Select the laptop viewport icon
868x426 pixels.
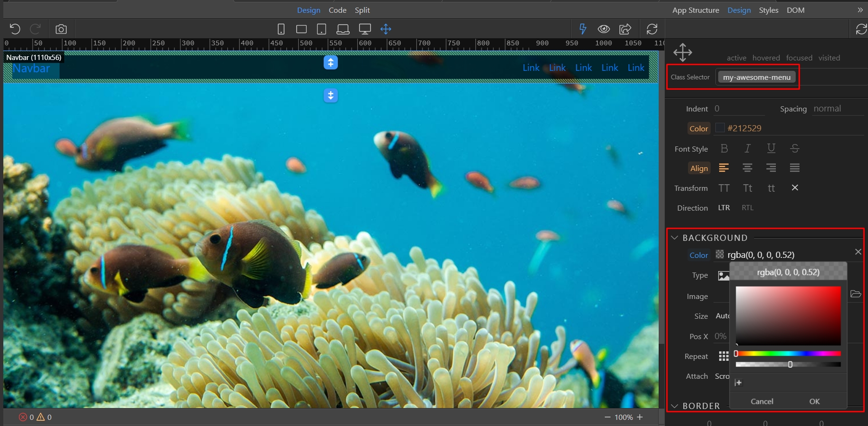(x=343, y=29)
